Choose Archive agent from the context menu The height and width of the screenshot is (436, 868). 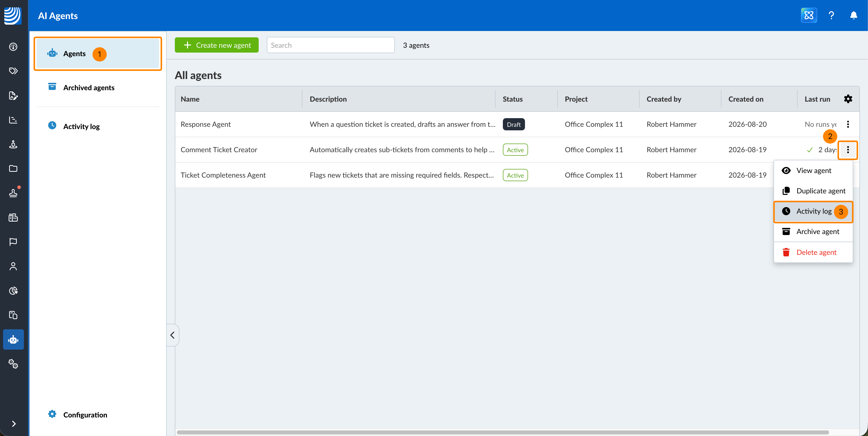(x=813, y=232)
